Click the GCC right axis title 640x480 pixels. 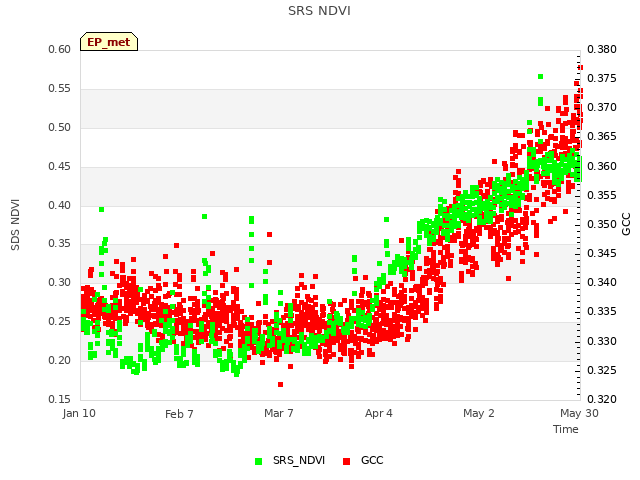(x=626, y=224)
